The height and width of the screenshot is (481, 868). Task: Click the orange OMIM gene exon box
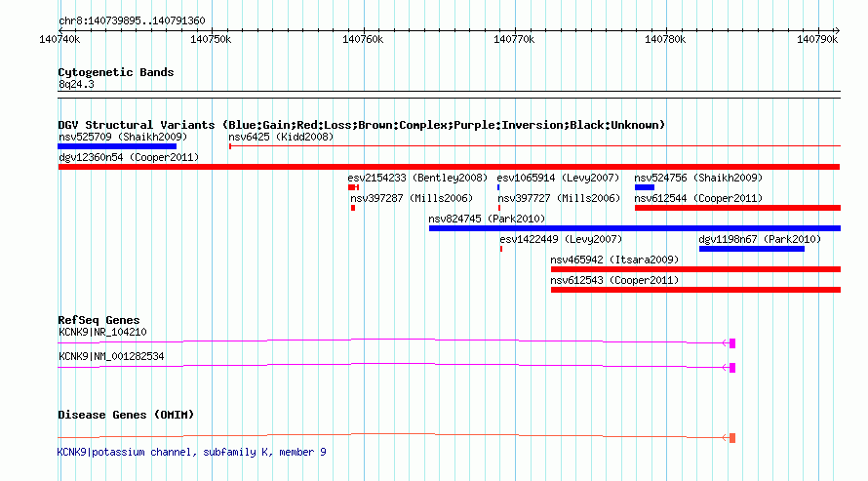tap(732, 438)
